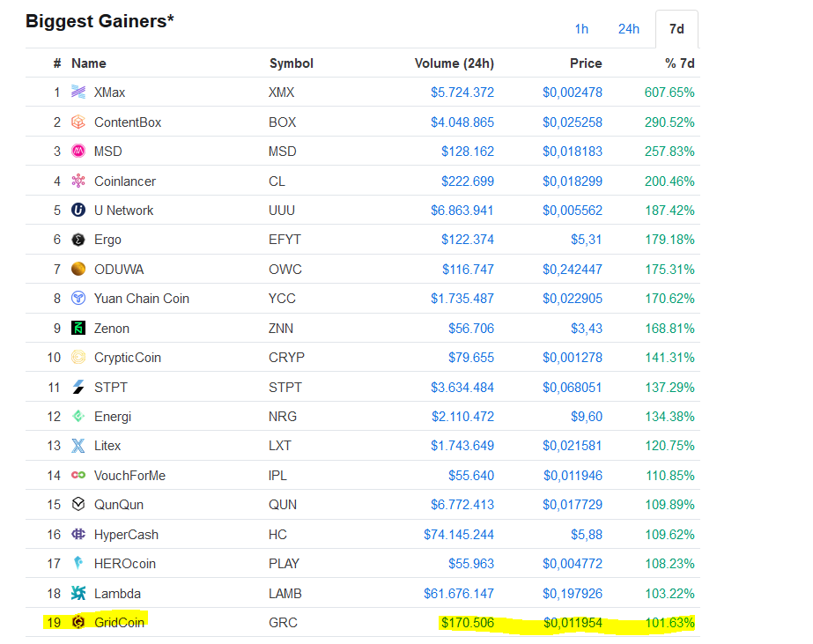This screenshot has height=644, width=813.
Task: Click GridCoin price $0,011954
Action: (573, 622)
